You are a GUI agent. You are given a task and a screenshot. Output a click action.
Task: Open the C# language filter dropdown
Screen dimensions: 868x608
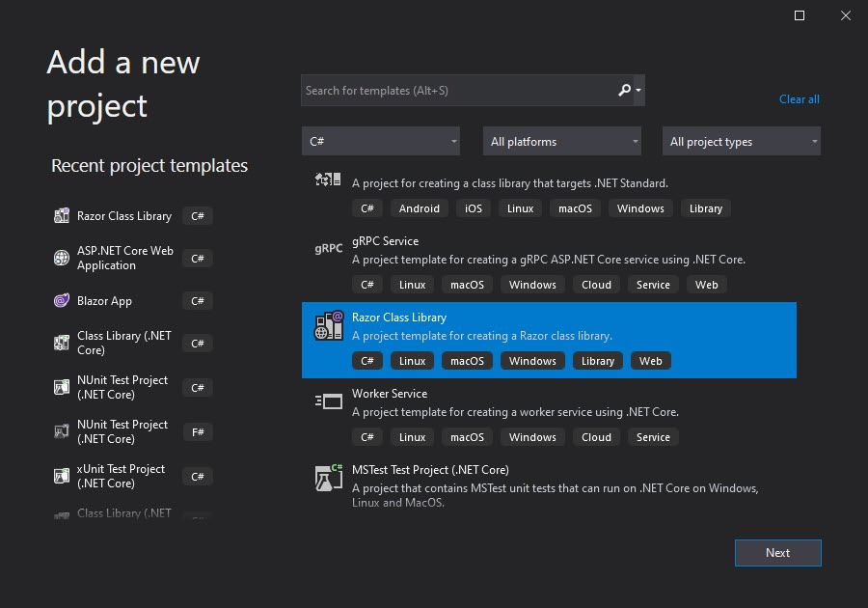381,141
